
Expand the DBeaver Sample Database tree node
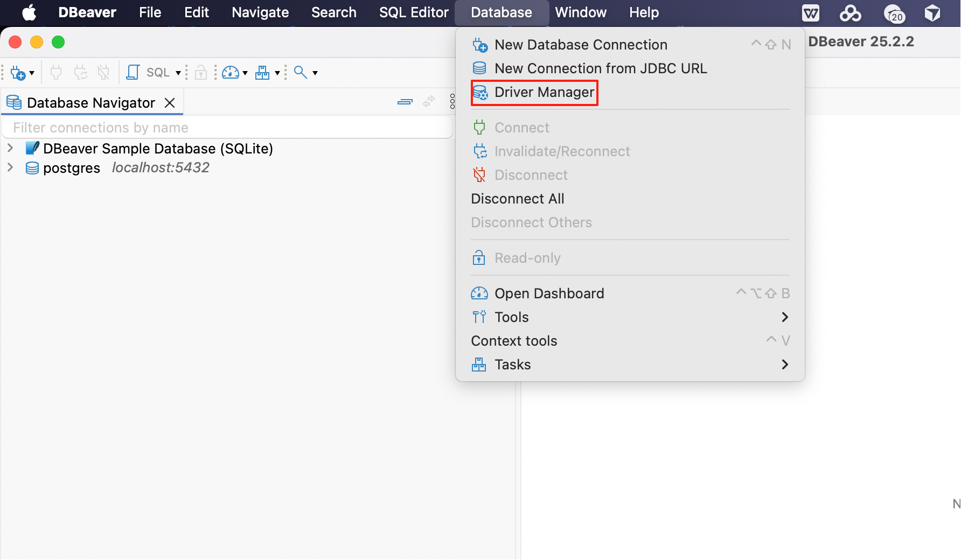[x=10, y=148]
